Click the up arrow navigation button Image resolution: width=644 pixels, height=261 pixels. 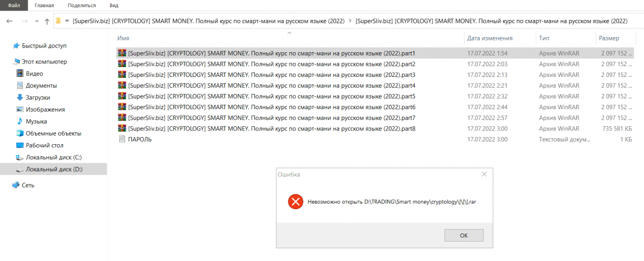coord(47,21)
